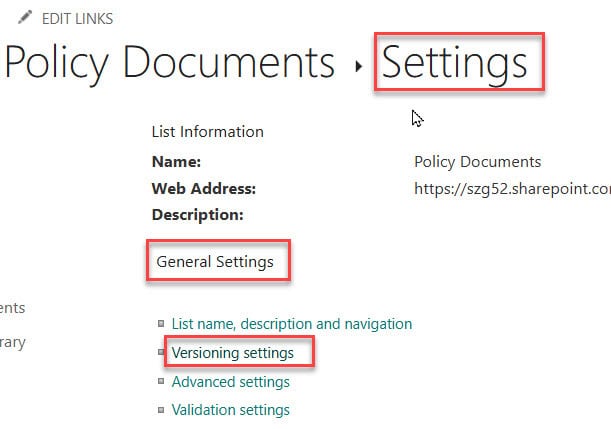
Task: Click the List Information heading
Action: [x=208, y=132]
